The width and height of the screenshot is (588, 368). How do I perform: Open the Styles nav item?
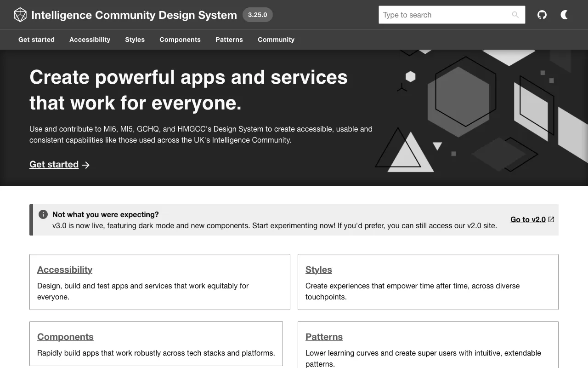click(x=135, y=40)
